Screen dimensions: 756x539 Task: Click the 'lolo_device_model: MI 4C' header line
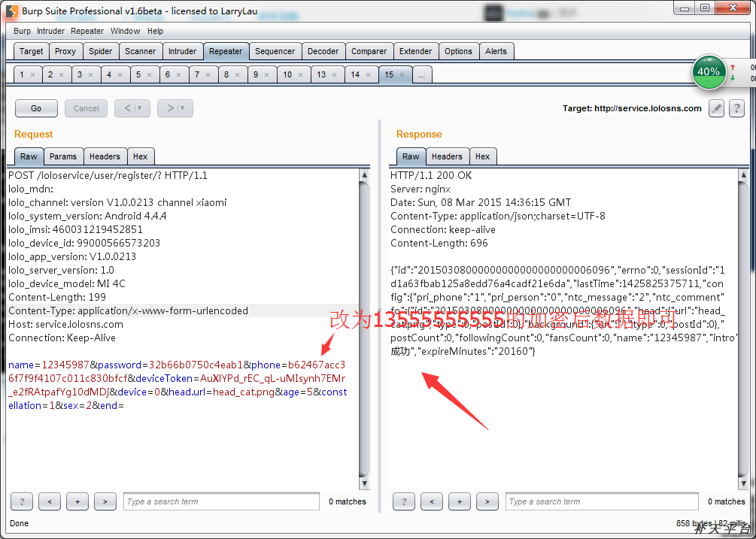(66, 283)
